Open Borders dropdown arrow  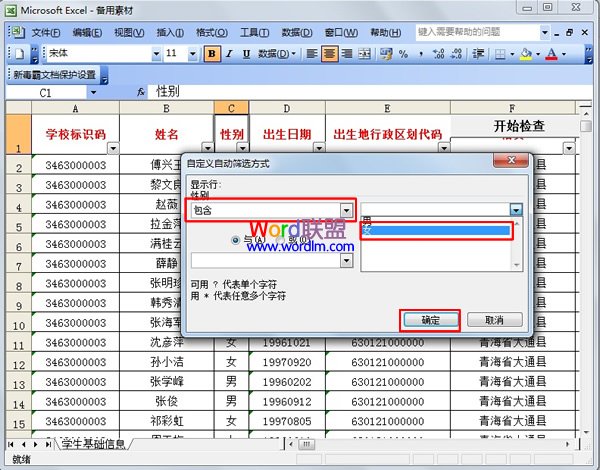512,54
